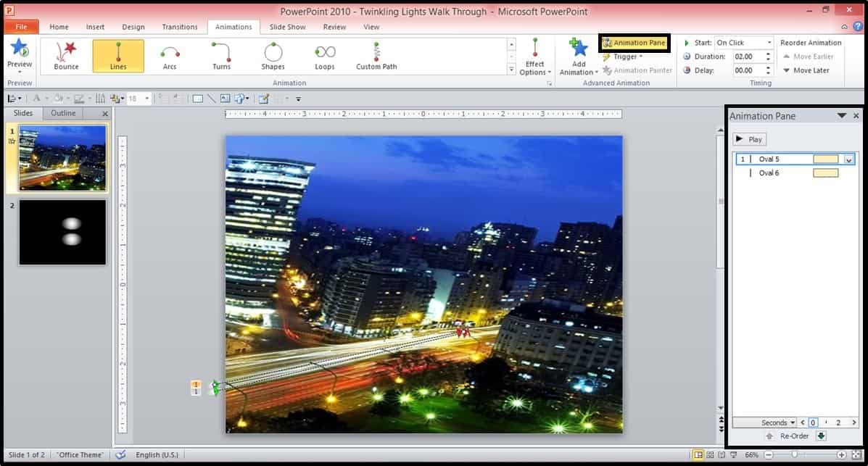
Task: Click Play in Animation Pane
Action: [750, 139]
